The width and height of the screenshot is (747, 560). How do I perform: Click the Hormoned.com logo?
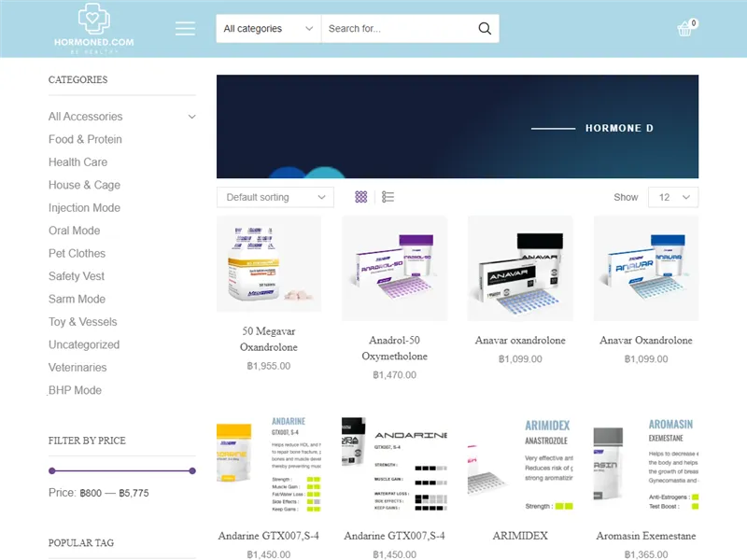click(93, 28)
